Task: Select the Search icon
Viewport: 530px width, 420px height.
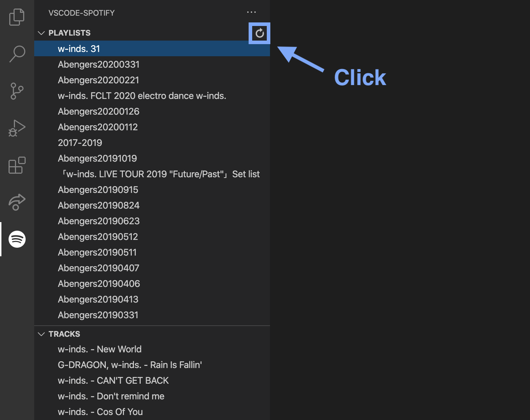Action: (16, 54)
